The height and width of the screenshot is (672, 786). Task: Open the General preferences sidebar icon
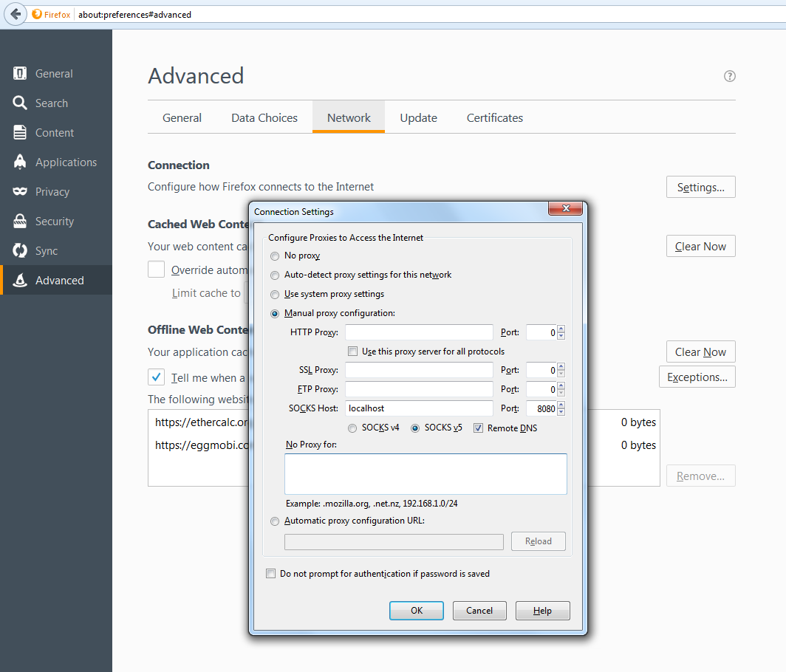19,74
